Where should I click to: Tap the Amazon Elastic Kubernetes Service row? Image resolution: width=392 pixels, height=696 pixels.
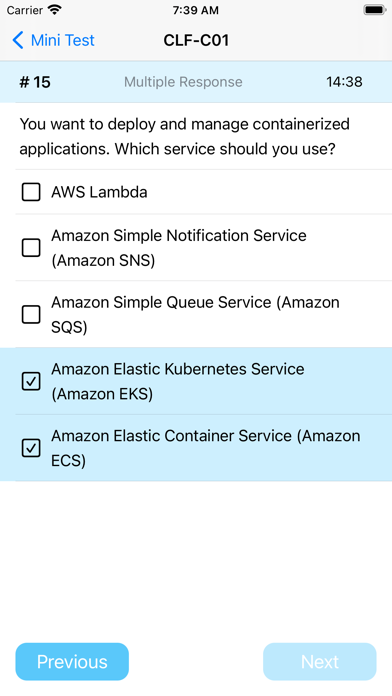tap(196, 381)
